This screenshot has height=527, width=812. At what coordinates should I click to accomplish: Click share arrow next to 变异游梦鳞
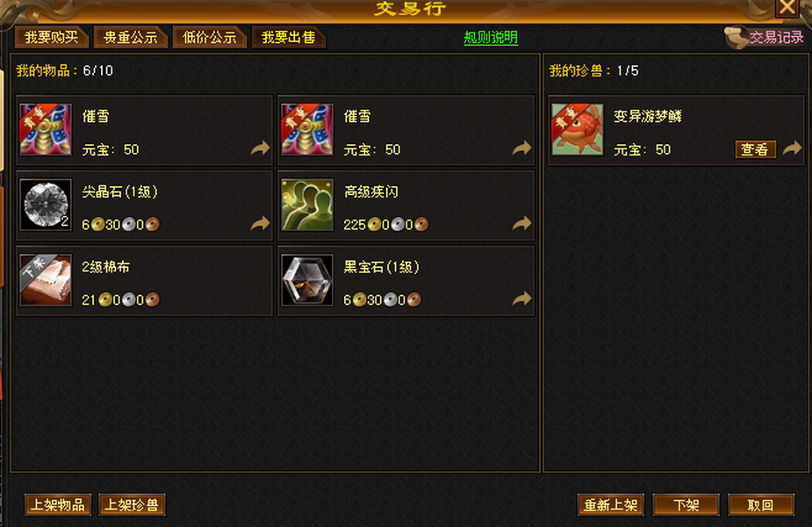(792, 148)
